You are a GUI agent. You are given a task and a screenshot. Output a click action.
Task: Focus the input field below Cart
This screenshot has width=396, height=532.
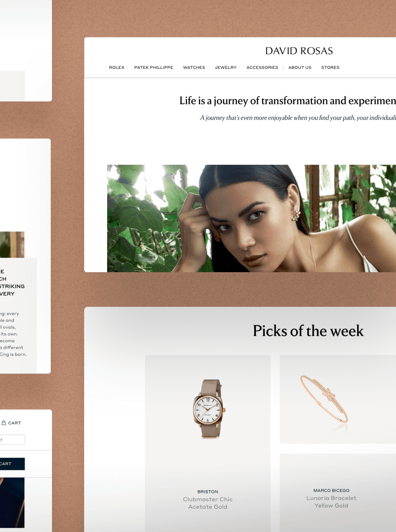click(12, 440)
